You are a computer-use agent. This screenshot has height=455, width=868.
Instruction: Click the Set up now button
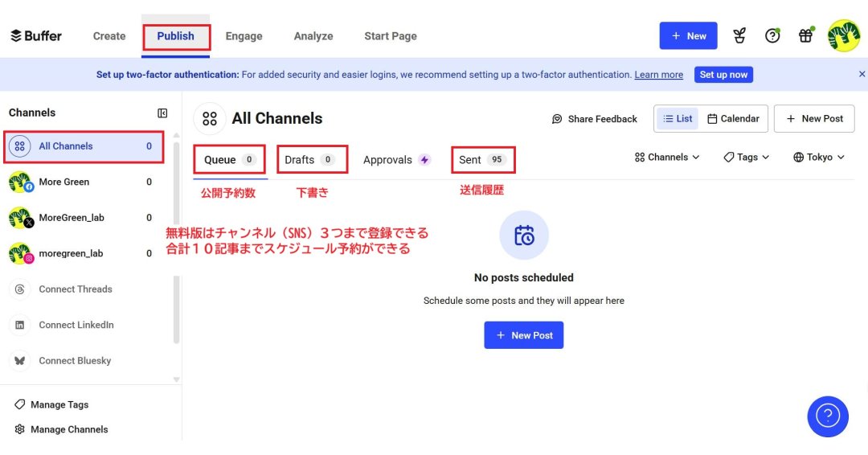(x=723, y=75)
